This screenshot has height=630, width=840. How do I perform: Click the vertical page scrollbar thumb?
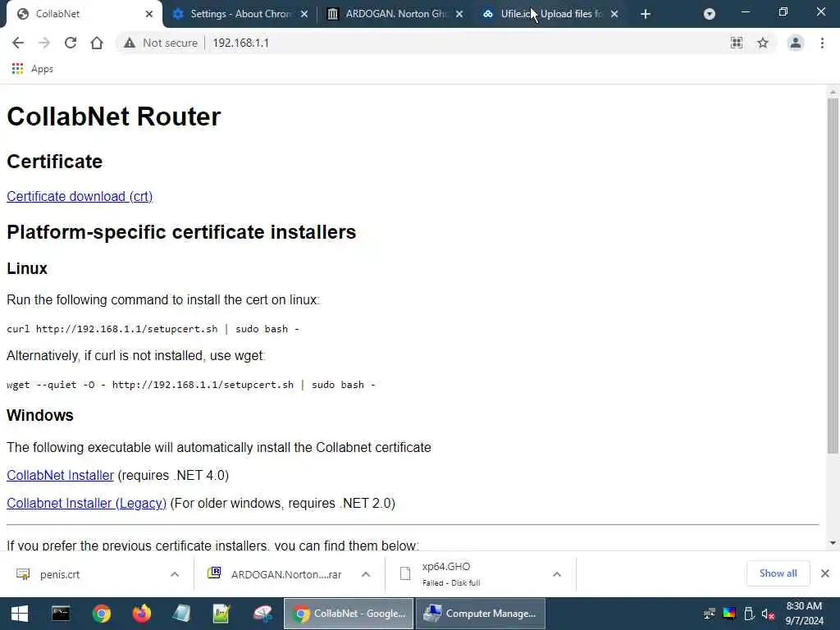[x=833, y=276]
